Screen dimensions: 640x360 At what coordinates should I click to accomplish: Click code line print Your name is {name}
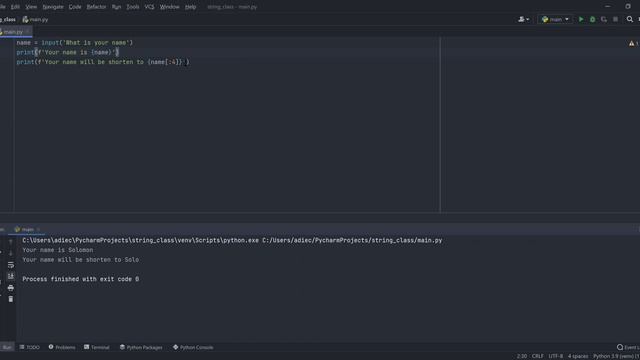pos(67,52)
